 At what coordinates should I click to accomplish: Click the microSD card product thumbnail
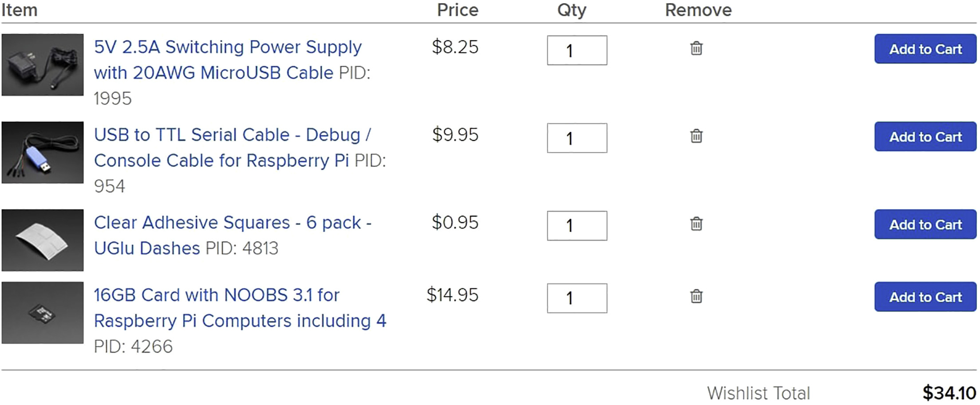coord(43,313)
